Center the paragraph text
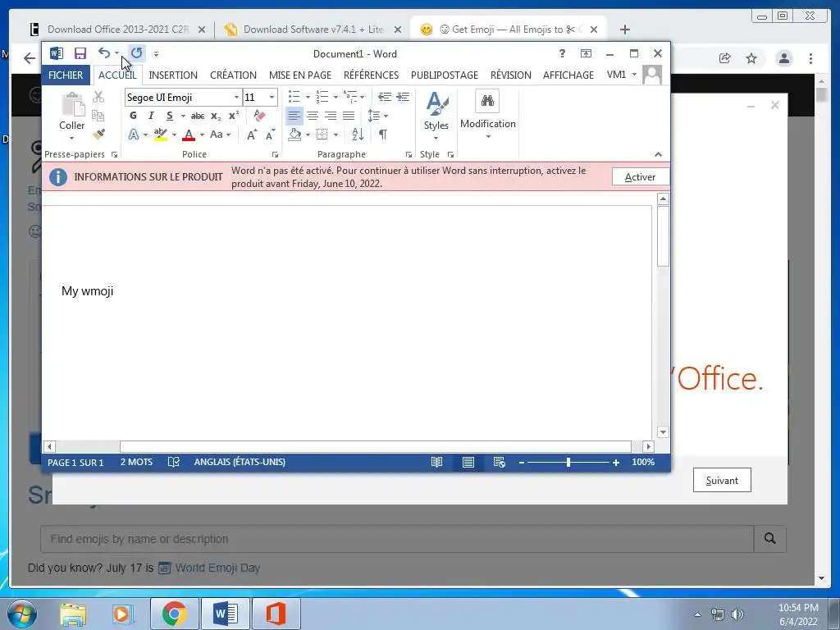840x630 pixels. pyautogui.click(x=313, y=116)
